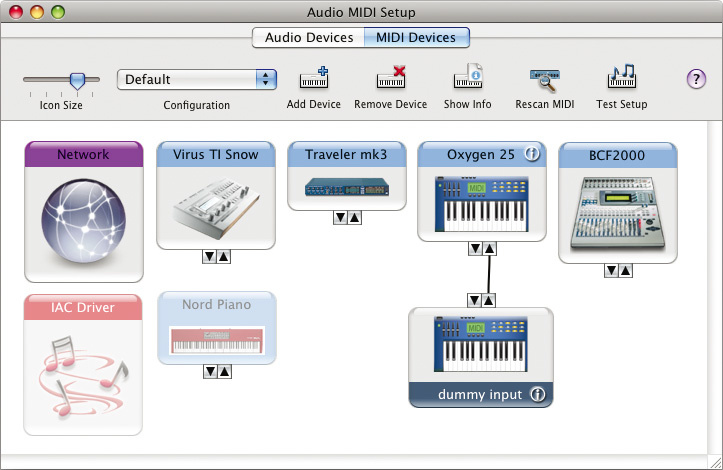Open Show Info for selected device
The width and height of the screenshot is (723, 470).
pyautogui.click(x=468, y=76)
